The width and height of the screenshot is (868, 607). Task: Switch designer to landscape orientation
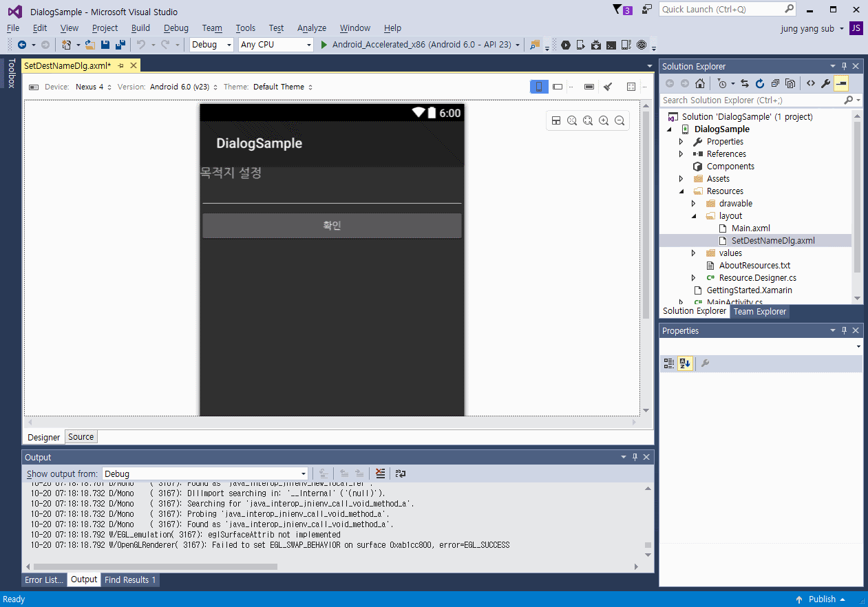tap(558, 87)
